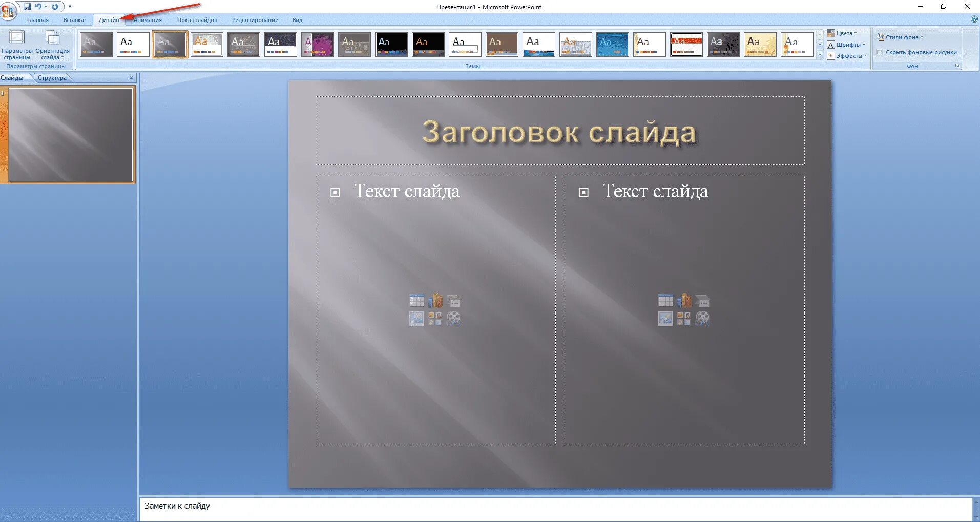Switch to the Рецензирование tab

click(x=255, y=20)
